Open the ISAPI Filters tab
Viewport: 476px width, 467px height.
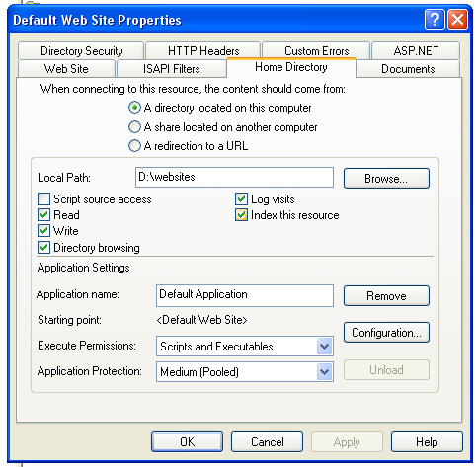point(171,69)
